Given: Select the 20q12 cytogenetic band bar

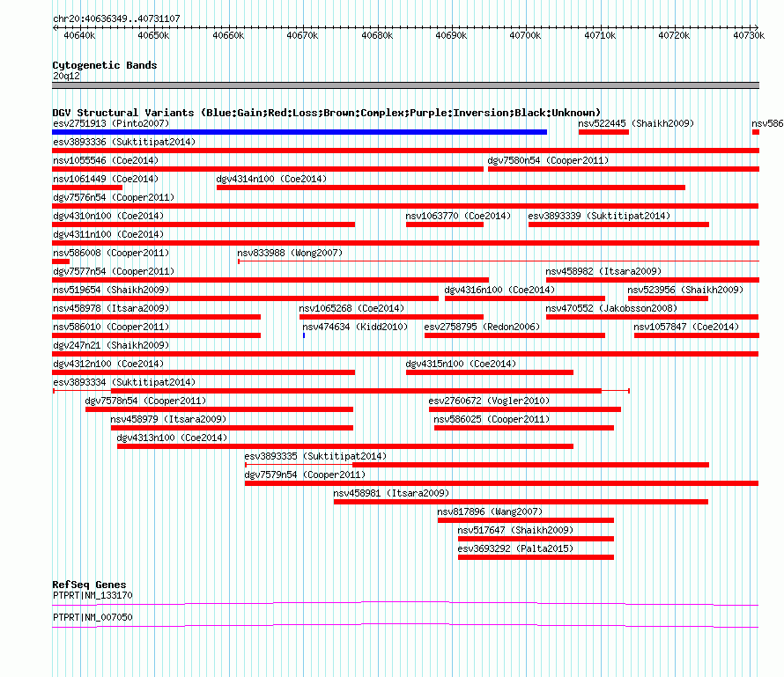Looking at the screenshot, I should tap(405, 85).
